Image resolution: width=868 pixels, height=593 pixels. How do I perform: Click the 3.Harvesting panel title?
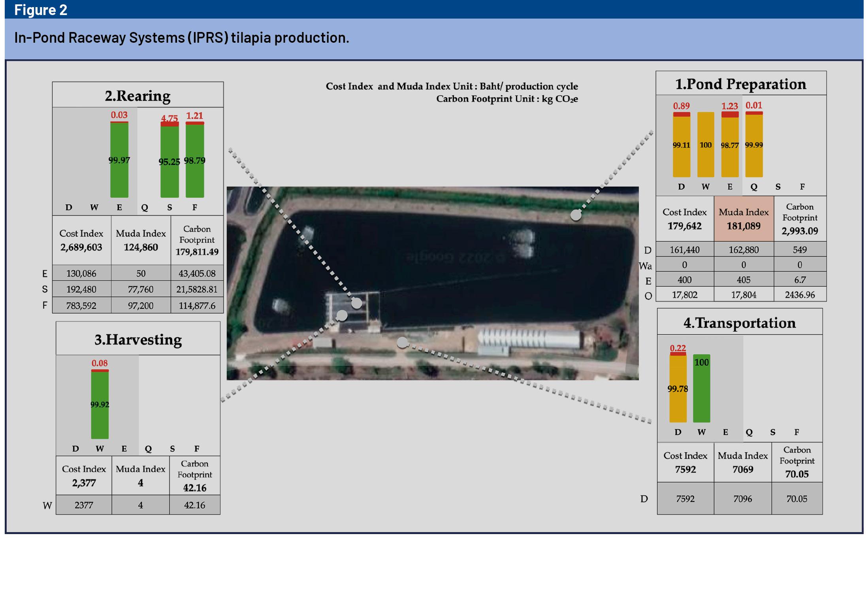pyautogui.click(x=138, y=340)
